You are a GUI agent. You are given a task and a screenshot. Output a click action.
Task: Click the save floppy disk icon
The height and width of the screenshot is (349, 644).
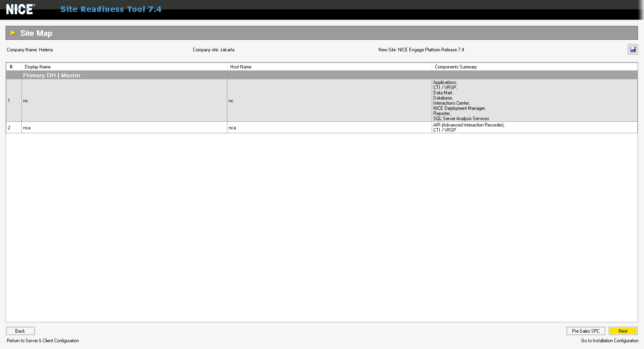[x=632, y=50]
